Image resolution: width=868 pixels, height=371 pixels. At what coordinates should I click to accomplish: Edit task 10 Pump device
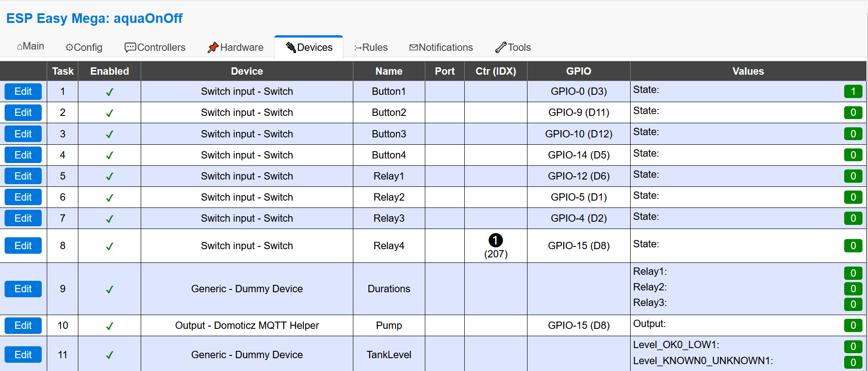coord(23,326)
